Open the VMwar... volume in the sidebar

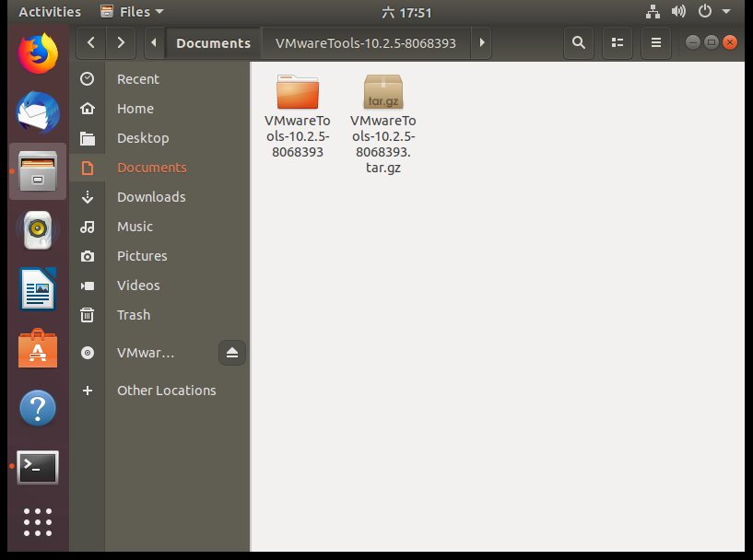click(x=146, y=353)
